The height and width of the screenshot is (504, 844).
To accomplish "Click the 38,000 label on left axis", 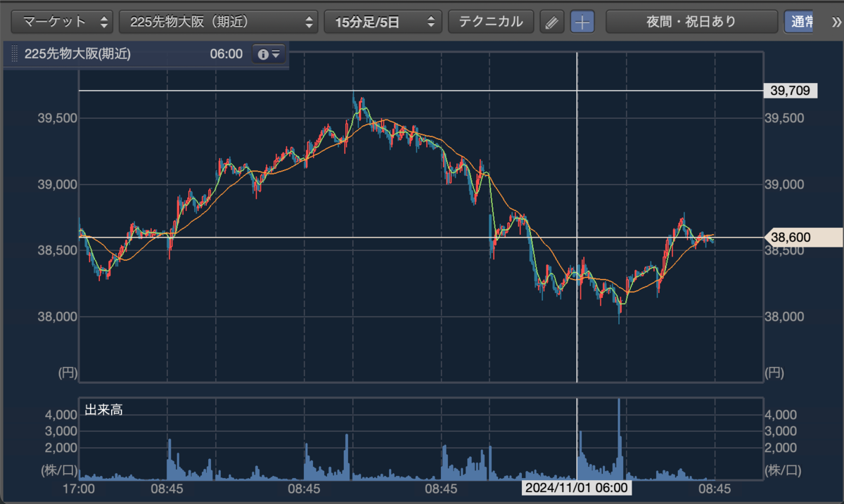I will point(58,317).
